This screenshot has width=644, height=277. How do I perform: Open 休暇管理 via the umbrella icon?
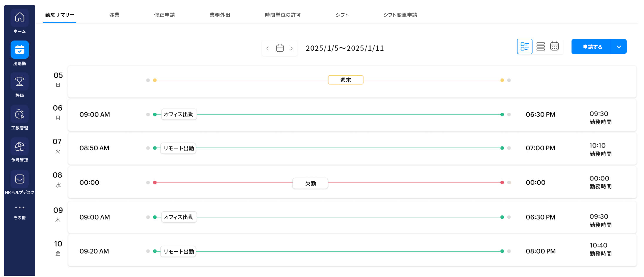pos(19,146)
